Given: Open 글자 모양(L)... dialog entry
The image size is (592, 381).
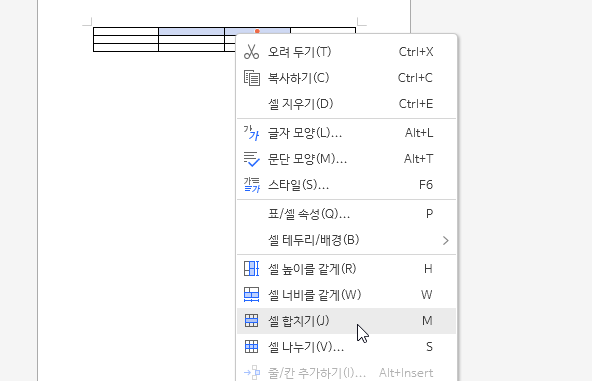Looking at the screenshot, I should (x=346, y=133).
